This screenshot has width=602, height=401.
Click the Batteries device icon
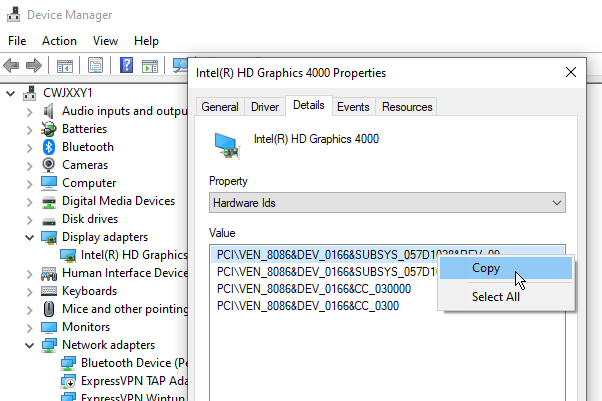(49, 129)
